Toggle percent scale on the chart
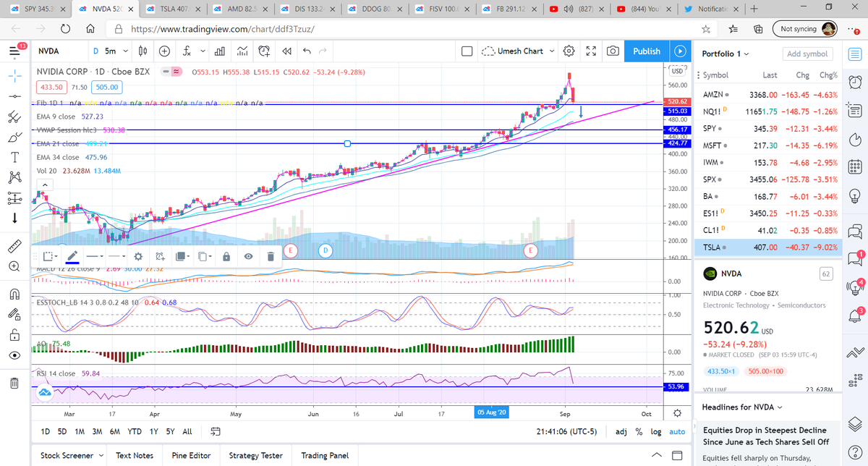Screen dimensions: 868x466 click(639, 431)
